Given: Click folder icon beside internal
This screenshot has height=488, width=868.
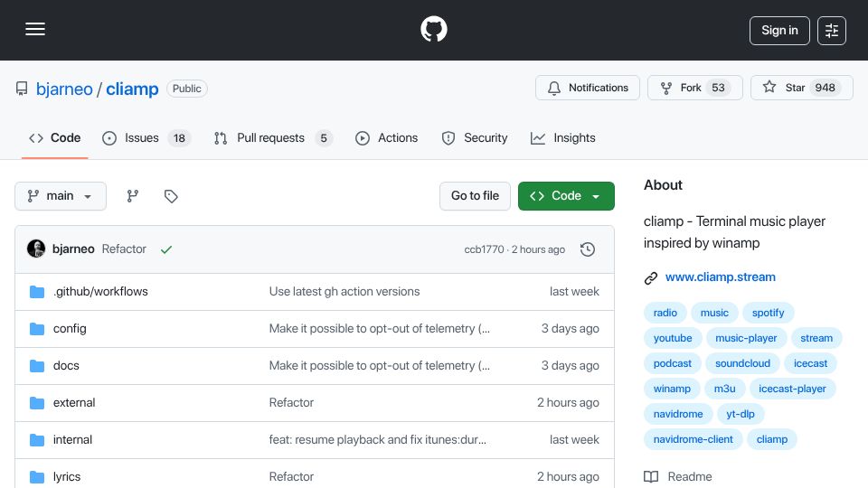Looking at the screenshot, I should pos(37,440).
